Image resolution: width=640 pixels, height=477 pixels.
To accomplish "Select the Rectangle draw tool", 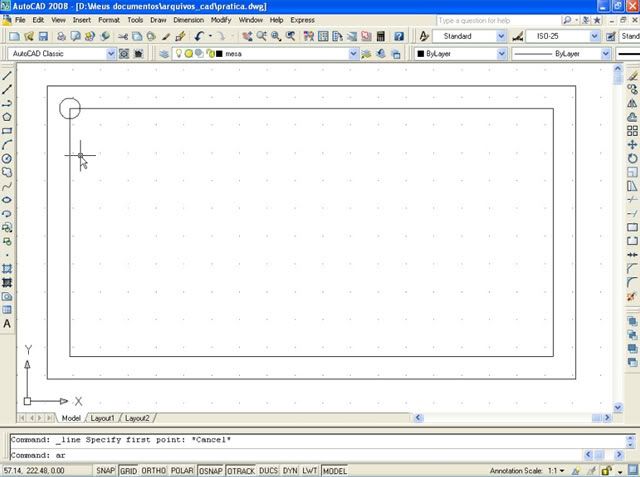I will (x=7, y=130).
